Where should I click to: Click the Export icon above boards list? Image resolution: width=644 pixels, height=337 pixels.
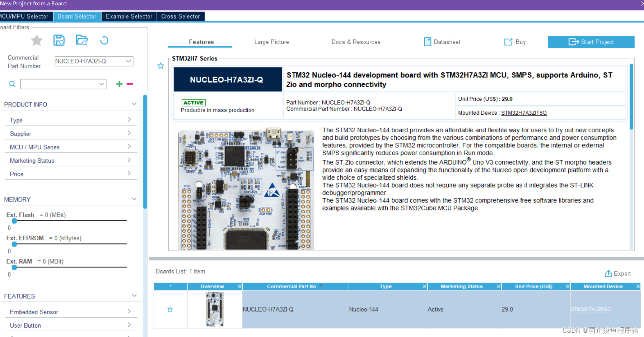tap(608, 274)
